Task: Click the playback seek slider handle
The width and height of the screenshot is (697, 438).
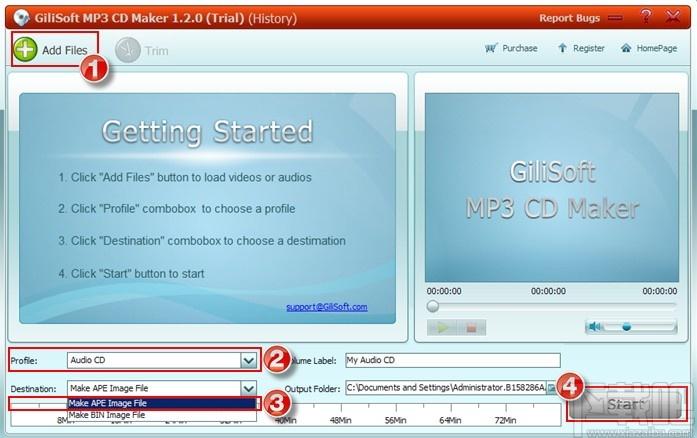Action: click(x=433, y=306)
